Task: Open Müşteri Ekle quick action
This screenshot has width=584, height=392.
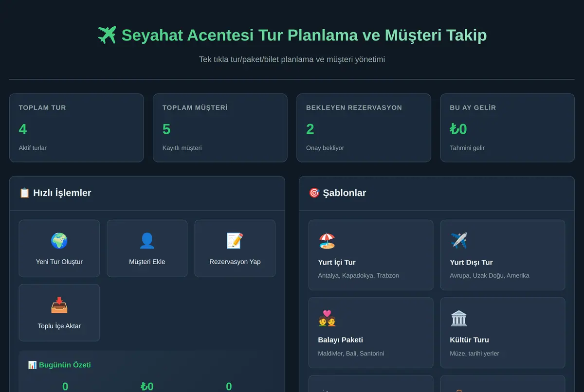Action: 147,249
